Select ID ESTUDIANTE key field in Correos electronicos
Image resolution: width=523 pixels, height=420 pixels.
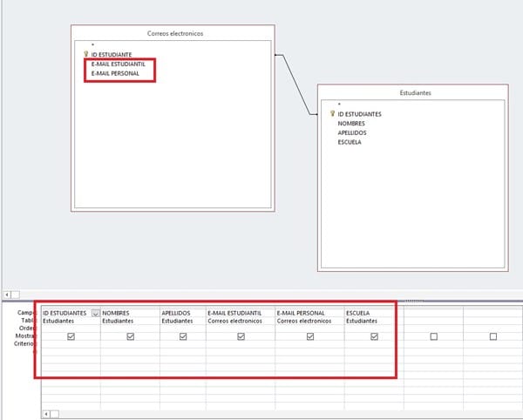[x=112, y=54]
